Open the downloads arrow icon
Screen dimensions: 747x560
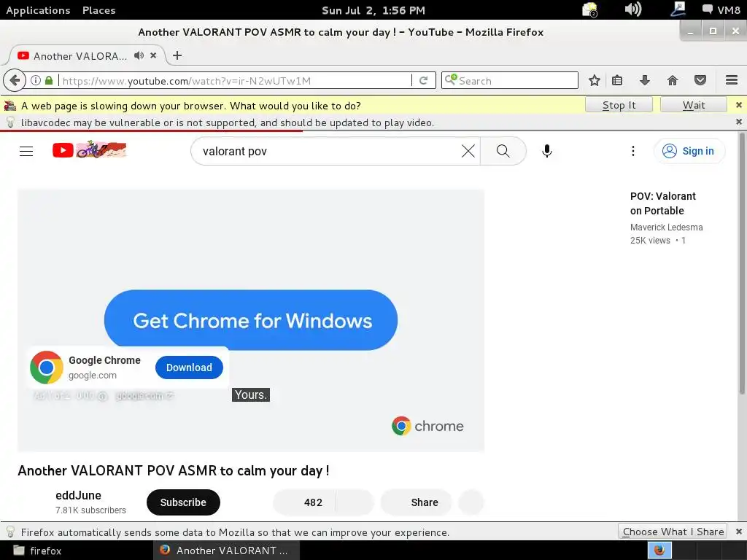(x=645, y=80)
